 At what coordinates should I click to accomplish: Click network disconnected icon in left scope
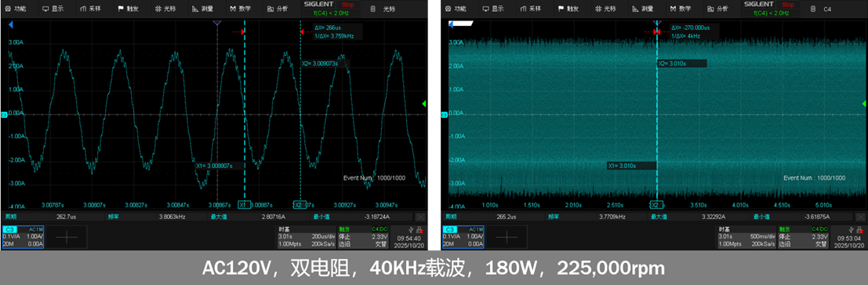point(419,229)
